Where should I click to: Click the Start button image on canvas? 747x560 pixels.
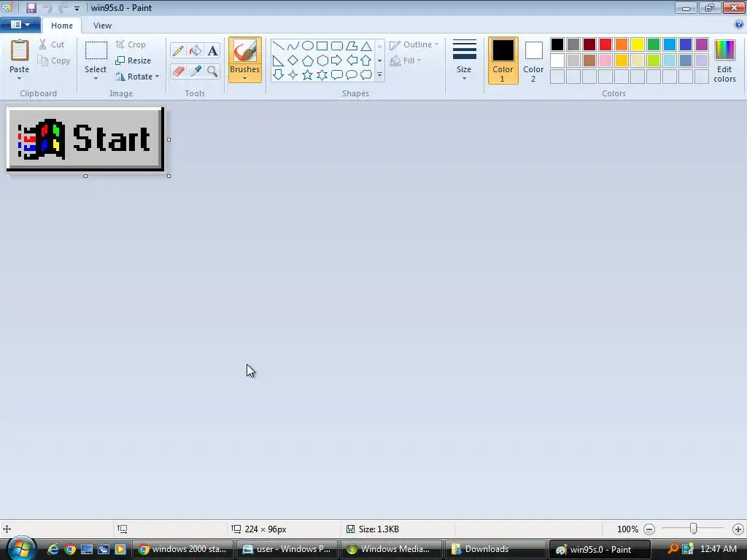coord(85,139)
